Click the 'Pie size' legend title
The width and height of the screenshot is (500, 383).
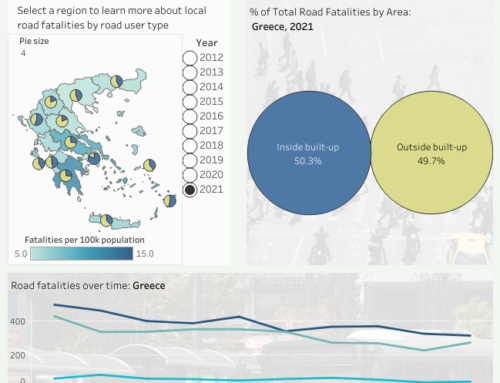coord(34,41)
